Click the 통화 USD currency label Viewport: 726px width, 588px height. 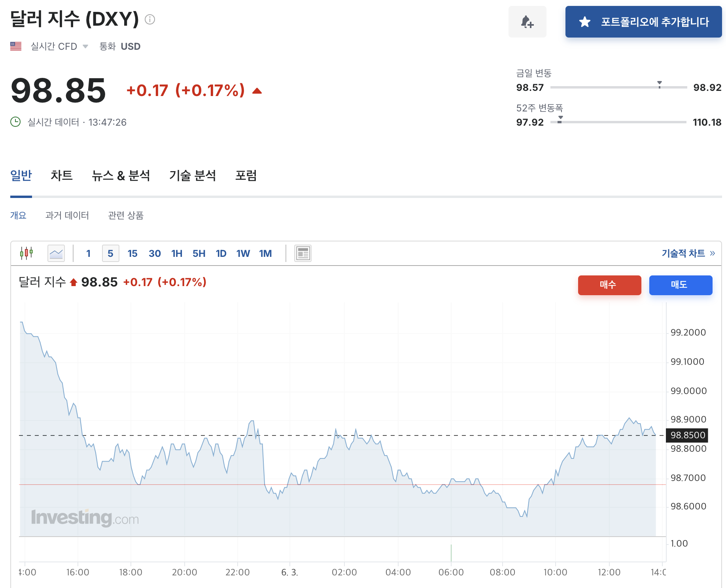pos(120,46)
